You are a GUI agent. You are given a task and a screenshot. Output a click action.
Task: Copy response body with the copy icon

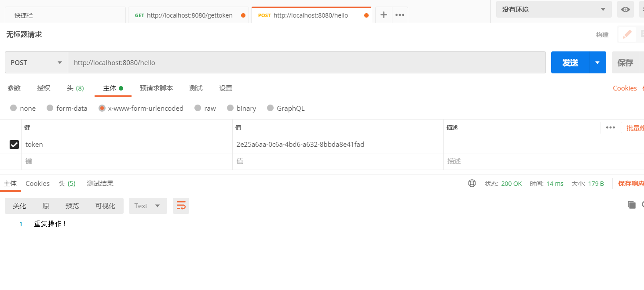[x=631, y=204]
